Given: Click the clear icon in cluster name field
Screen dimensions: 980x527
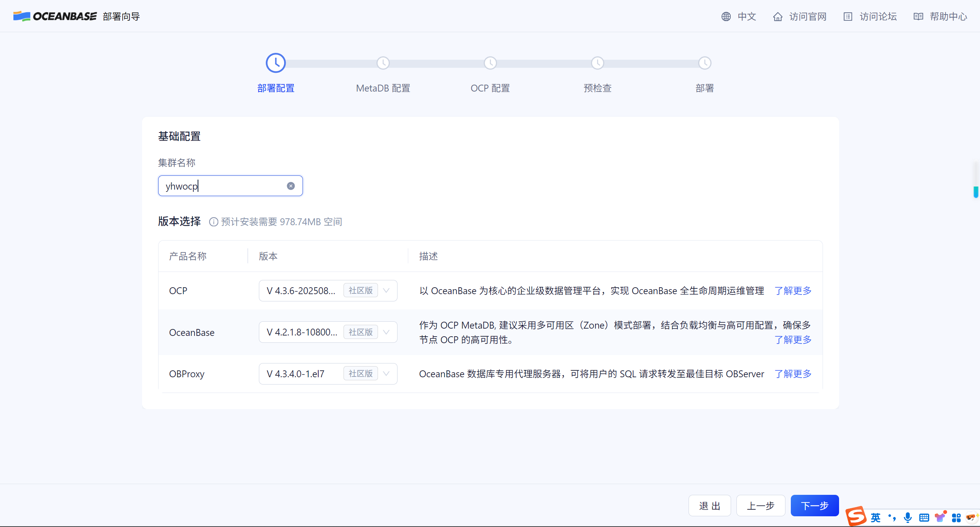Looking at the screenshot, I should pos(291,186).
